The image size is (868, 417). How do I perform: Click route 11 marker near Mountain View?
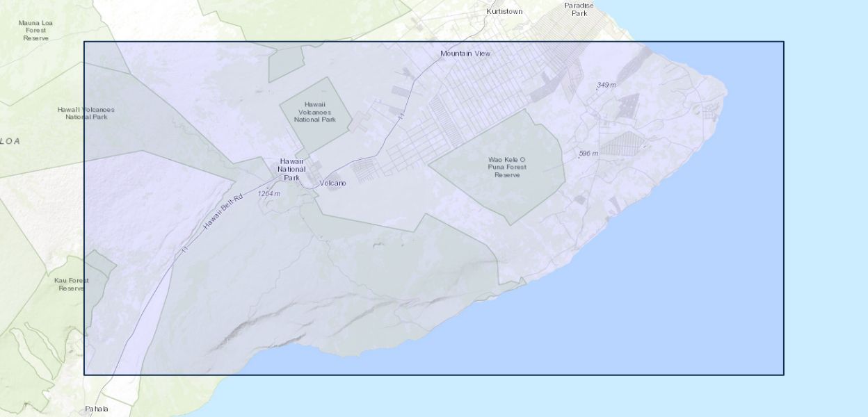401,116
